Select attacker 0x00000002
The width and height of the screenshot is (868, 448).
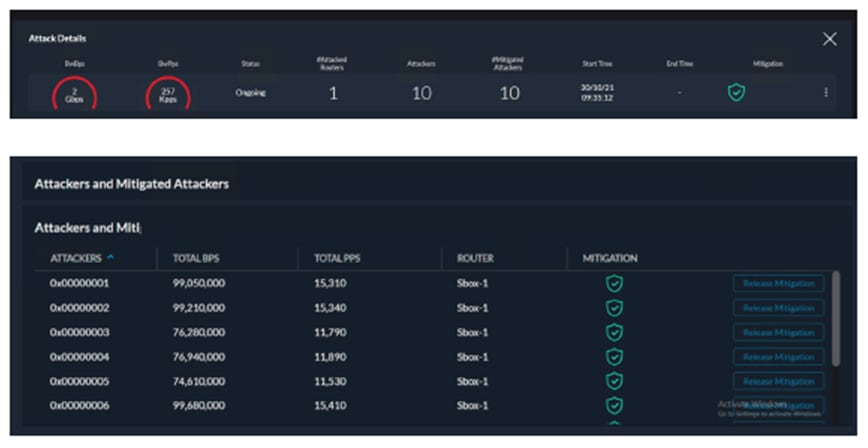coord(79,308)
